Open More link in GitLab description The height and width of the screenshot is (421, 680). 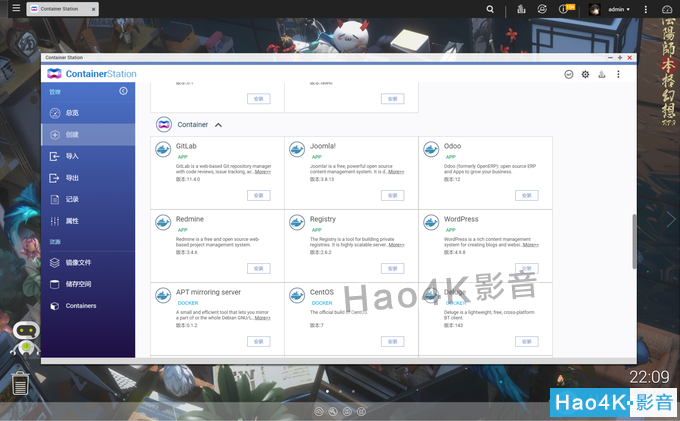click(263, 172)
